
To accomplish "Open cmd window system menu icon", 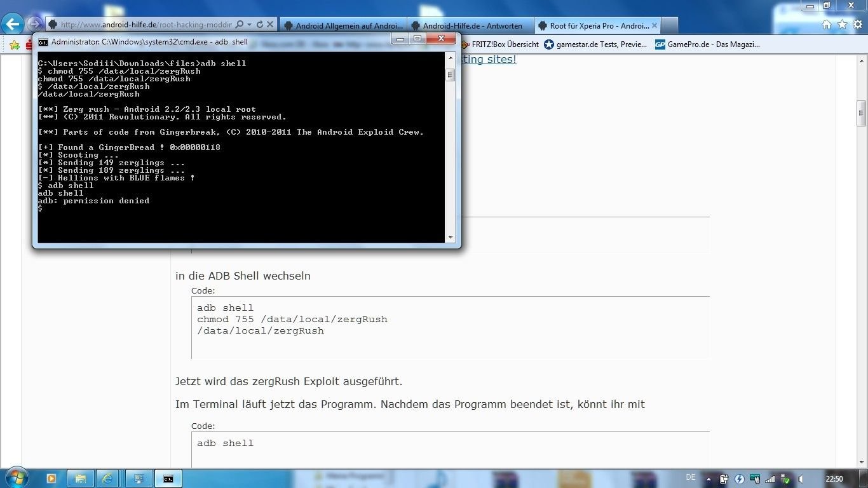I will (x=43, y=42).
